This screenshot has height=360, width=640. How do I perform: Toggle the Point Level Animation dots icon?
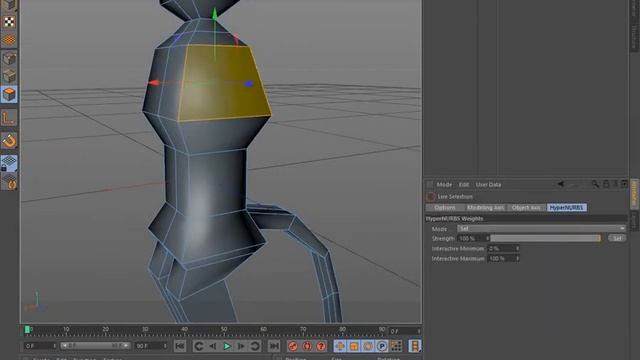click(x=396, y=346)
